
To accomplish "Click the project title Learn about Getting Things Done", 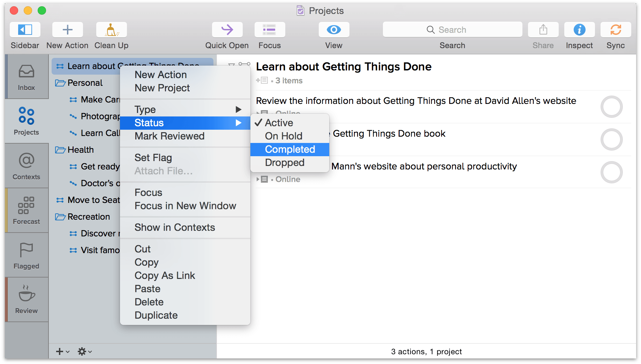I will (344, 67).
